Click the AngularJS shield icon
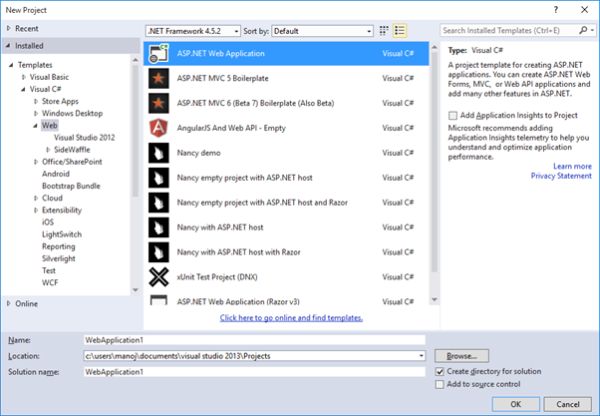Viewport: 600px width, 416px height. (x=158, y=128)
